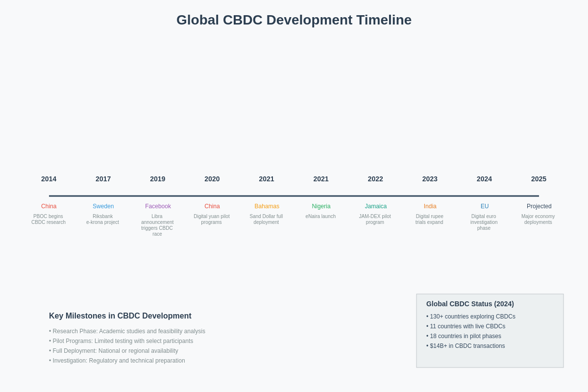
Task: Select the 2025 timeline year marker
Action: click(539, 179)
